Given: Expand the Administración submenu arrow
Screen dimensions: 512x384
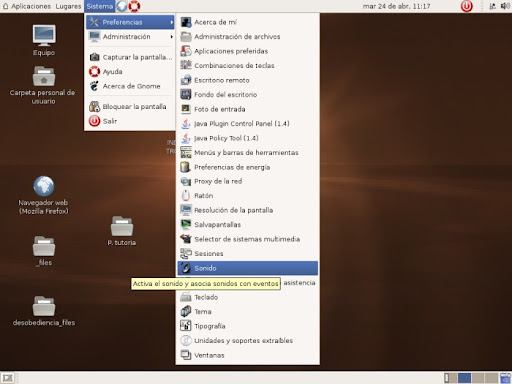Looking at the screenshot, I should [171, 36].
